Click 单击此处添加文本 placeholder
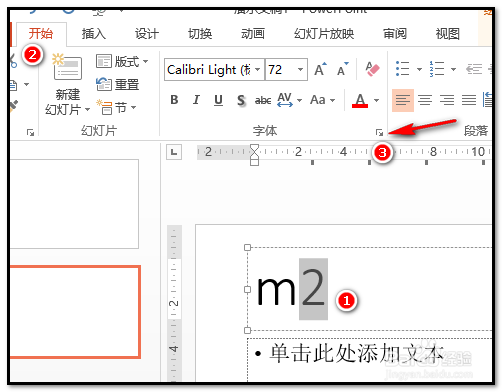 pos(356,353)
